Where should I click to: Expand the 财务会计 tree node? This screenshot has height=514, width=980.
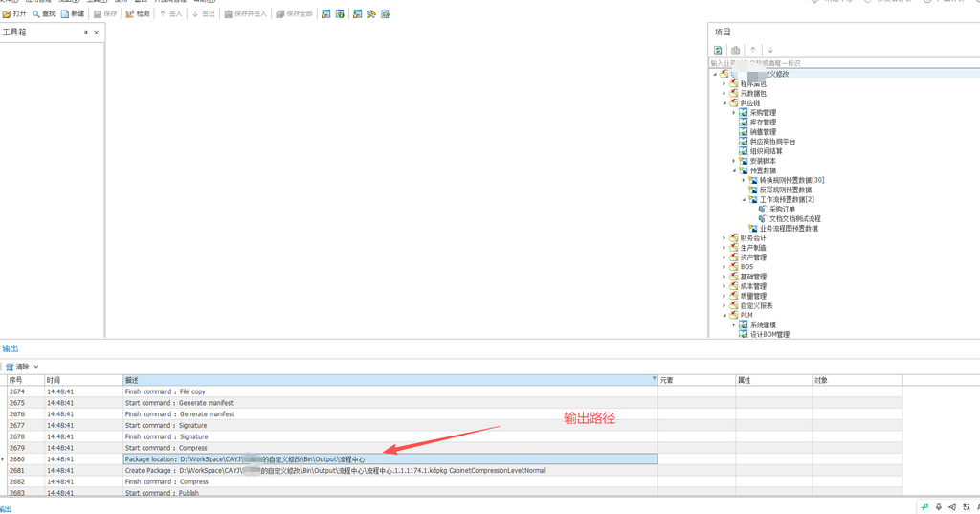pyautogui.click(x=724, y=238)
